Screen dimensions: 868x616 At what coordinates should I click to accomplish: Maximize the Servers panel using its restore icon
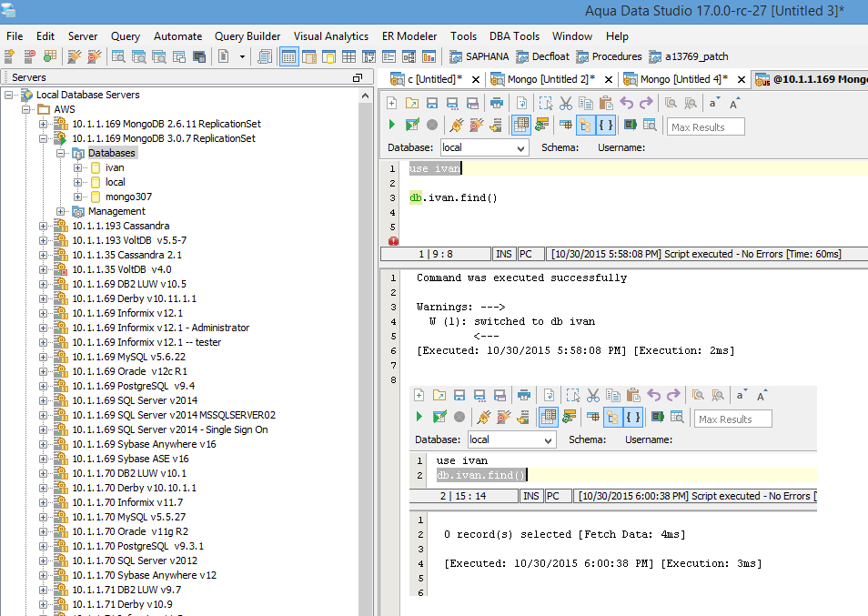(358, 78)
